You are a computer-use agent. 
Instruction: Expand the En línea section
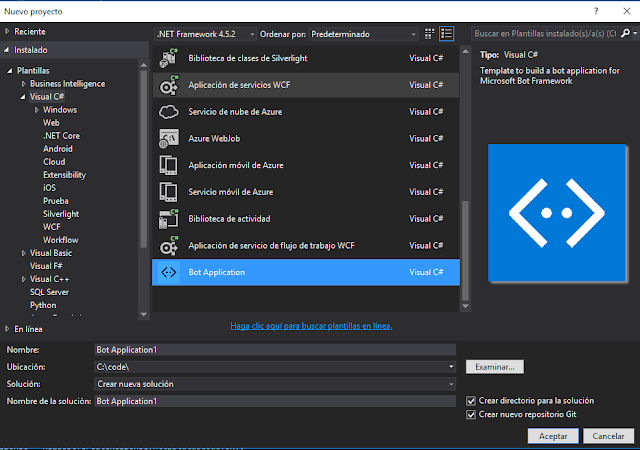click(x=7, y=329)
